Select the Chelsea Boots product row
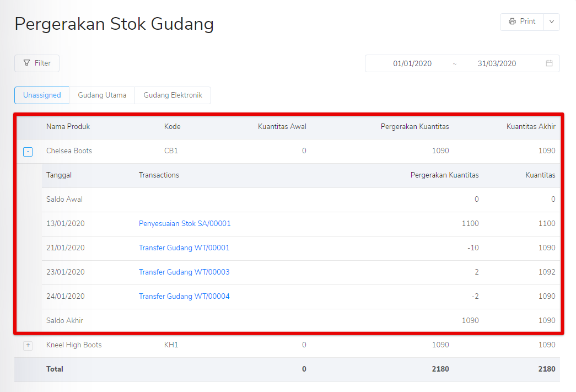Viewport: 576px width, 392px height. [x=67, y=151]
